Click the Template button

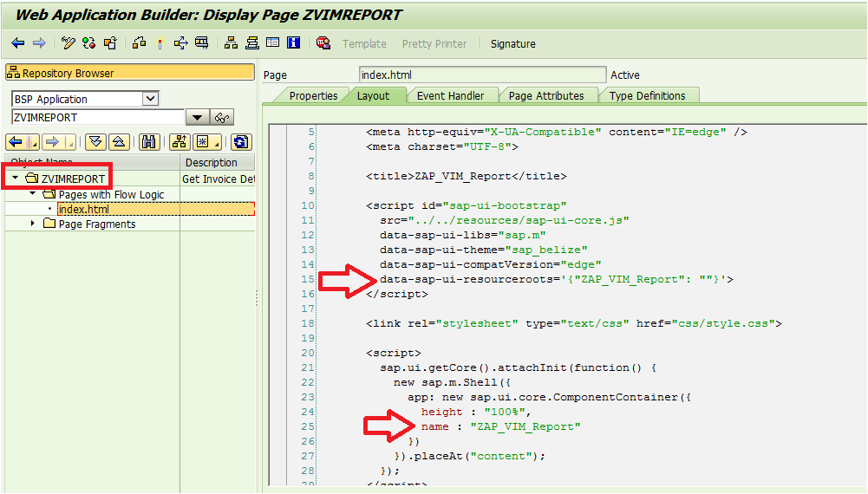pyautogui.click(x=364, y=43)
